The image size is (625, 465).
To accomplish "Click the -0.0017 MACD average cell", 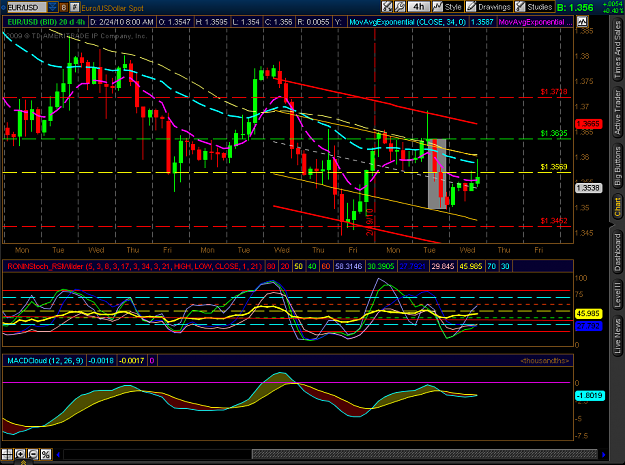I will click(132, 361).
